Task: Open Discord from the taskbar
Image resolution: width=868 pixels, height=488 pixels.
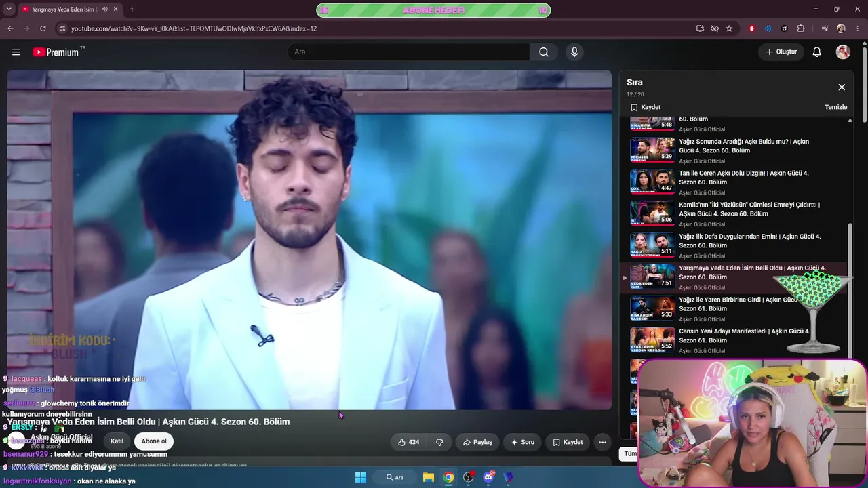Action: click(x=488, y=477)
